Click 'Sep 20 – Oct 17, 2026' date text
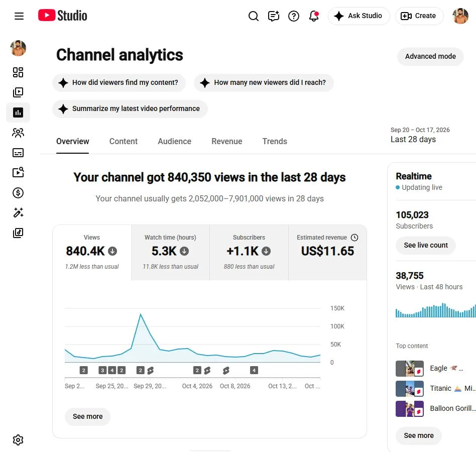 point(420,130)
